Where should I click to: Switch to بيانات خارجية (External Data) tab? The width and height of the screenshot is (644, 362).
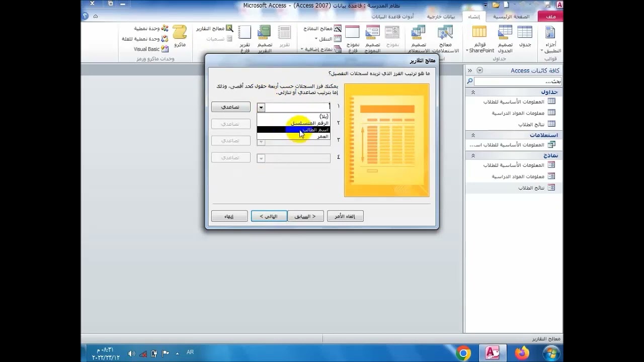441,17
